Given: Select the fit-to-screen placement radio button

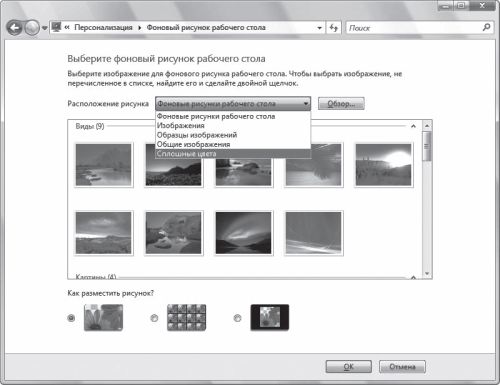Looking at the screenshot, I should point(71,318).
